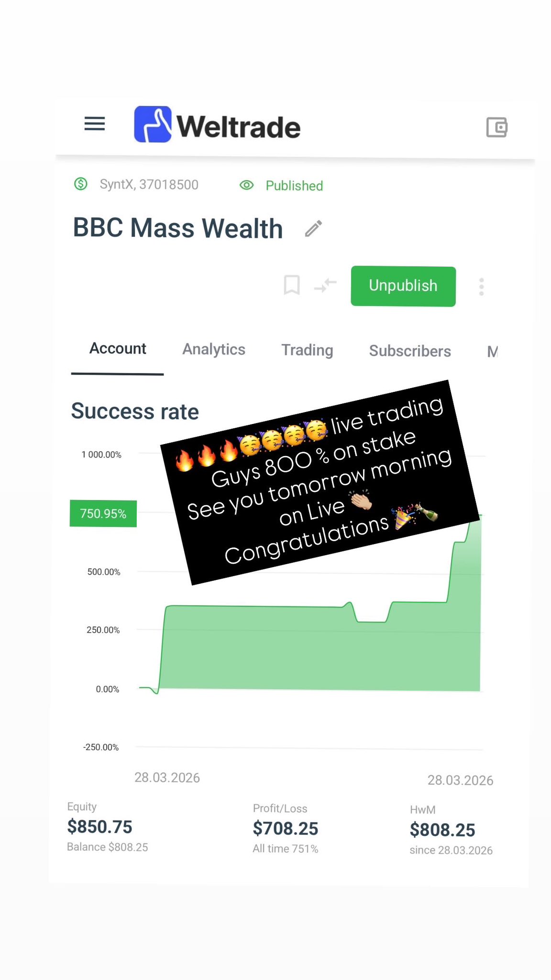Click the transfer arrows icon
Viewport: 551px width, 980px height.
click(x=325, y=286)
